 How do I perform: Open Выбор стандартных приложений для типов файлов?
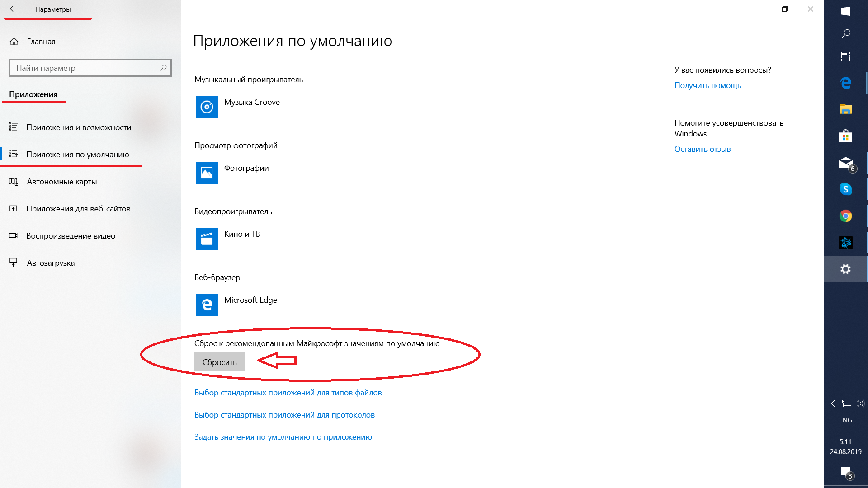click(288, 392)
